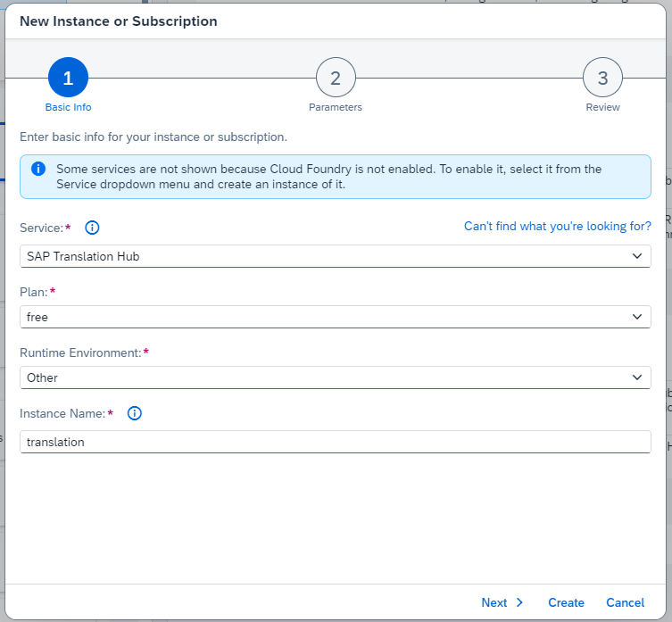672x622 pixels.
Task: Click the Plan combo box arrow
Action: click(x=637, y=317)
